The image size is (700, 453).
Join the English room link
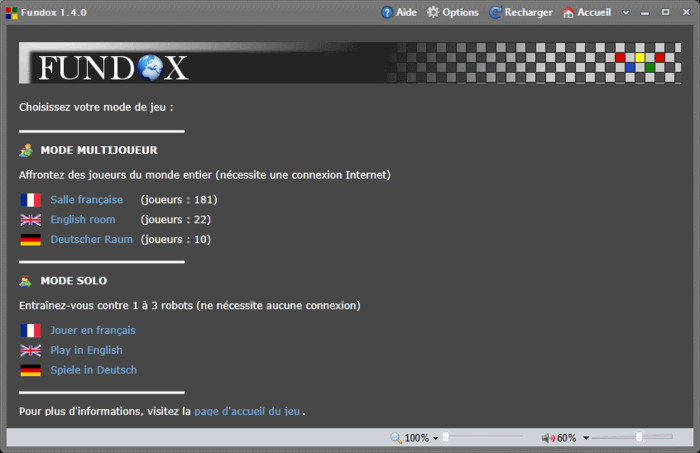click(x=83, y=220)
